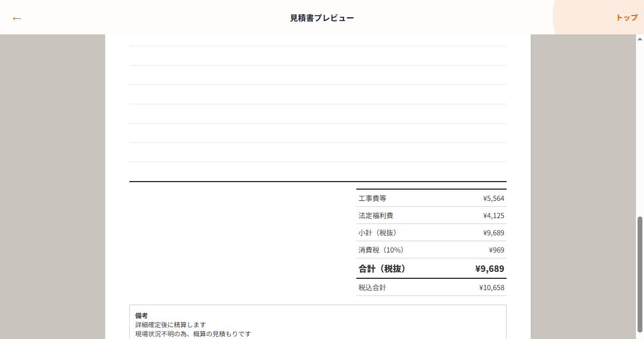Click the back arrow icon
Viewport: 644px width, 339px height.
point(17,18)
